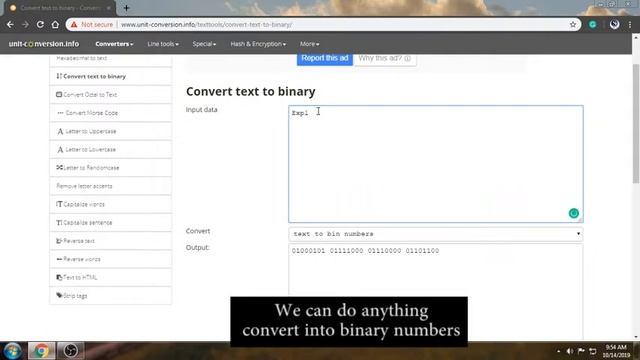The height and width of the screenshot is (360, 640).
Task: Open Capitalize sentence tool
Action: [x=111, y=223]
